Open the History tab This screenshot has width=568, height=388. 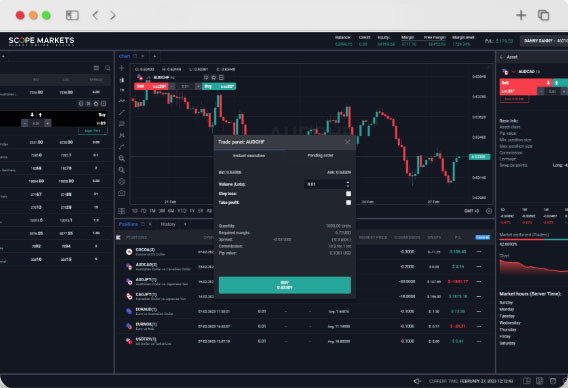coord(168,224)
